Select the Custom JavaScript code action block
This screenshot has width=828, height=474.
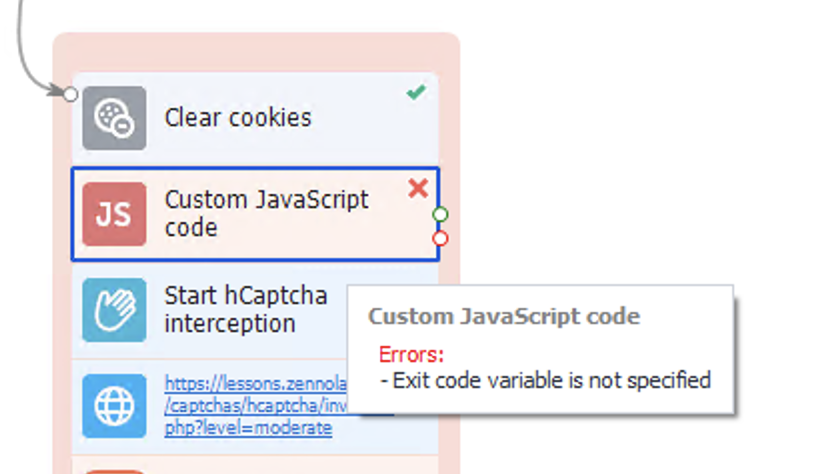[255, 214]
